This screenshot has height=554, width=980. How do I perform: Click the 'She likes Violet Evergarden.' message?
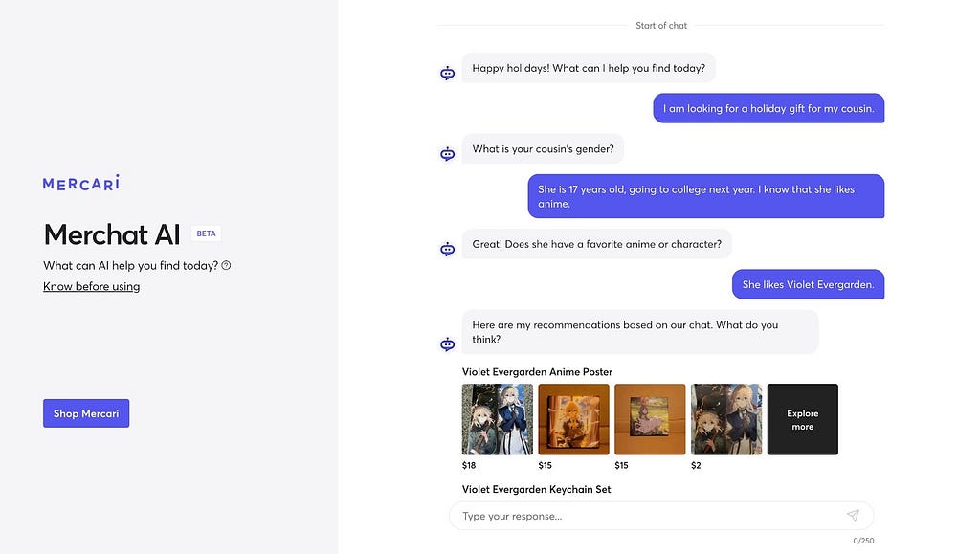pos(808,284)
